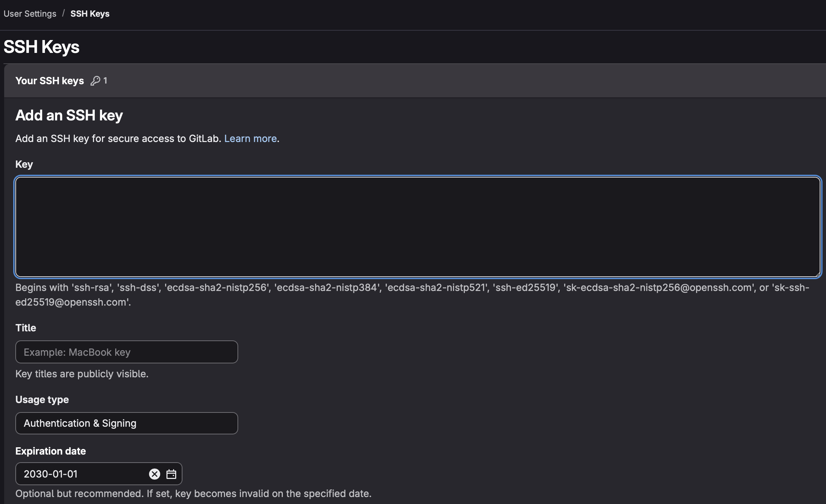826x504 pixels.
Task: Click the Your SSH keys panel header
Action: click(x=49, y=81)
